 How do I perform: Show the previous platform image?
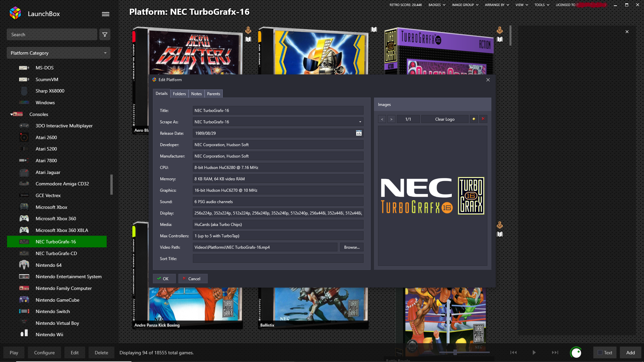382,119
